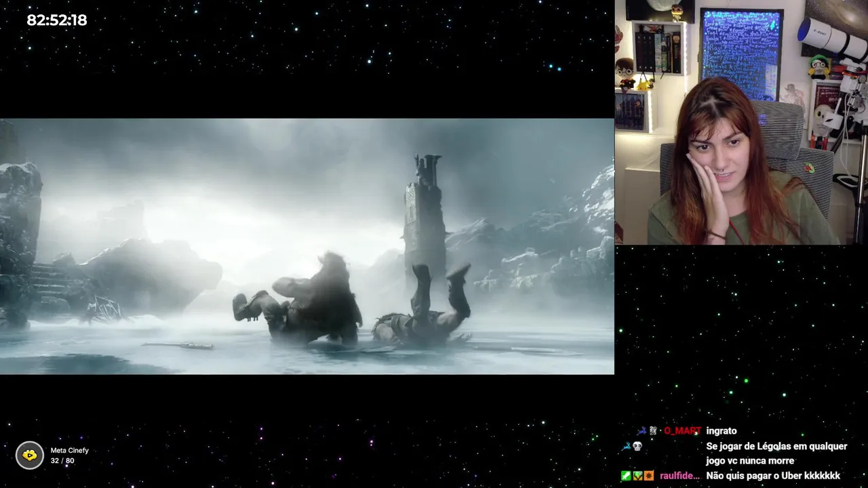Viewport: 868px width, 488px height.
Task: Click the "ingrato" chat message
Action: pos(722,431)
